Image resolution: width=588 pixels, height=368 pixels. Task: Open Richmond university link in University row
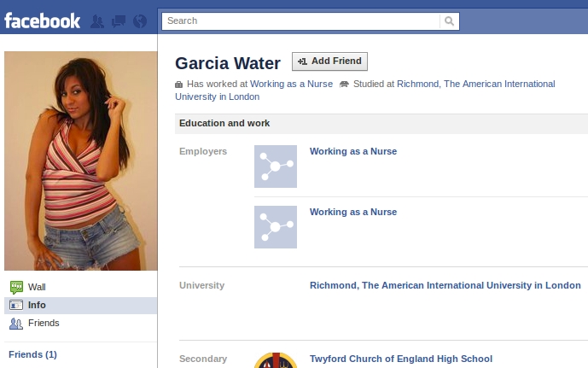coord(445,285)
